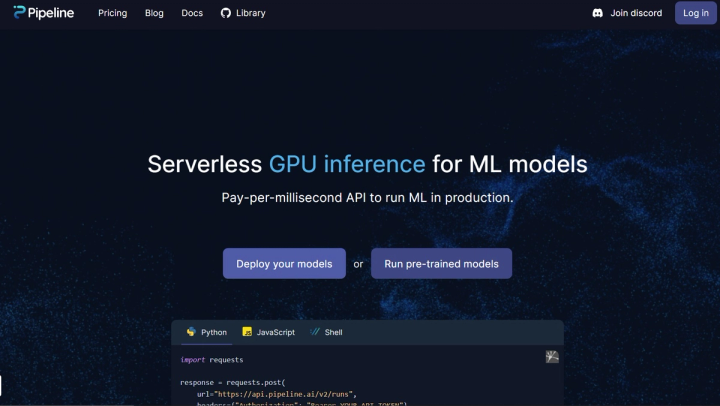Switch to the JavaScript code tab
The image size is (720, 406).
275,332
